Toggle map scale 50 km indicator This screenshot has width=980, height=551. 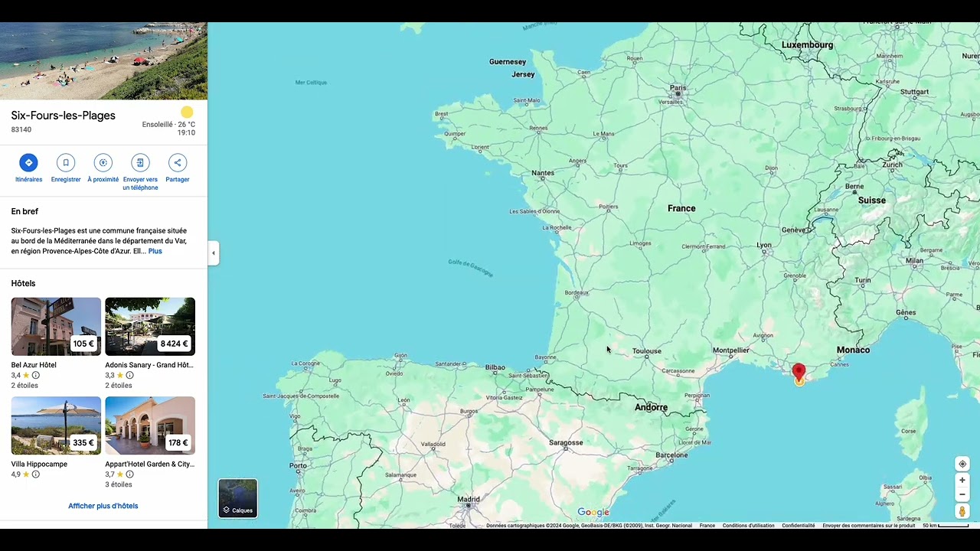946,526
